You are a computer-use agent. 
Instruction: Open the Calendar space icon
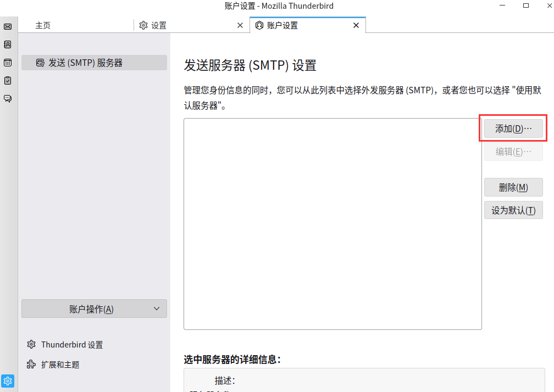tap(8, 62)
